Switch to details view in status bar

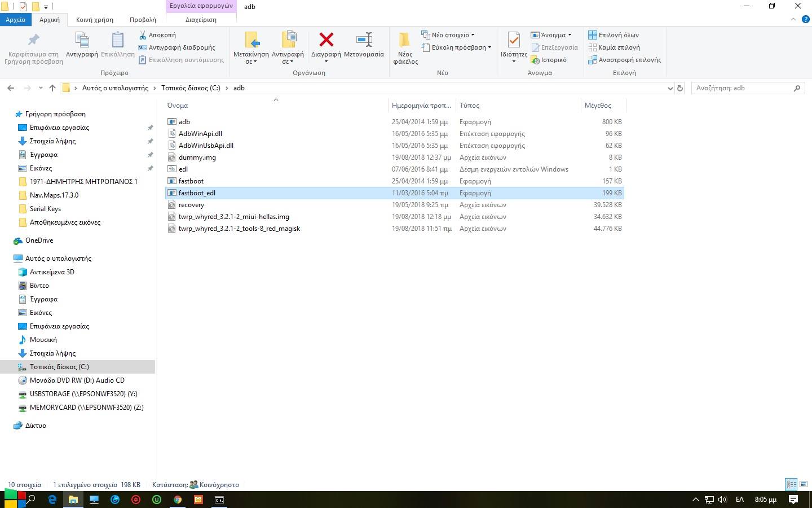[x=791, y=484]
